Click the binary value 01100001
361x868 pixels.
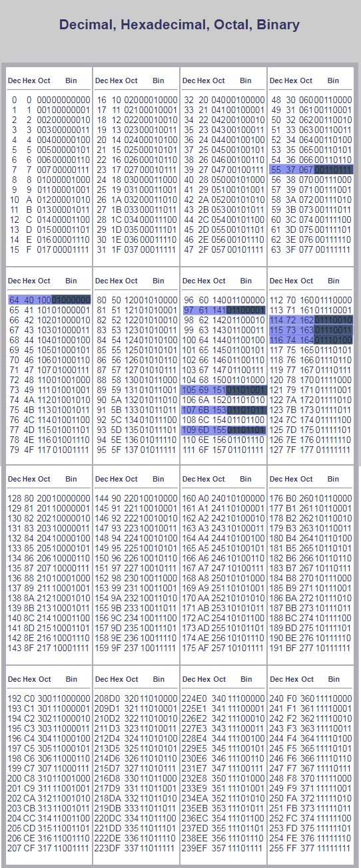coord(245,310)
